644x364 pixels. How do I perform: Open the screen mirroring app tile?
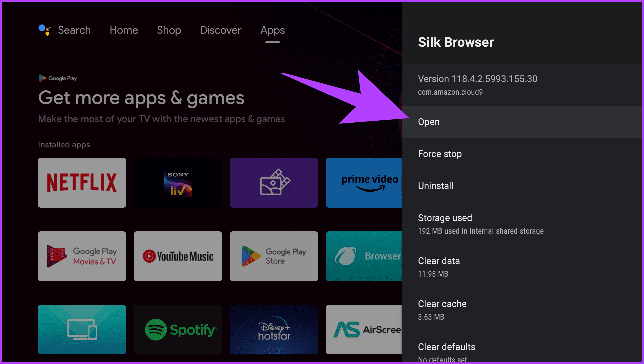82,329
